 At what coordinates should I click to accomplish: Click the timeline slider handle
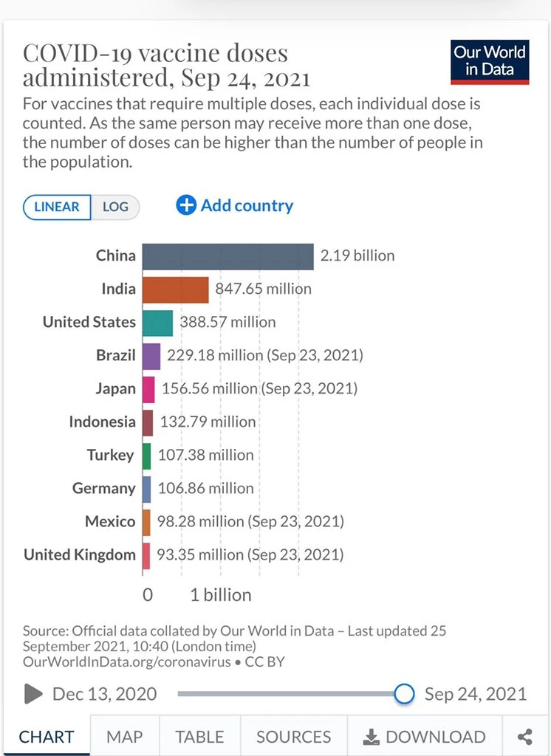point(404,693)
